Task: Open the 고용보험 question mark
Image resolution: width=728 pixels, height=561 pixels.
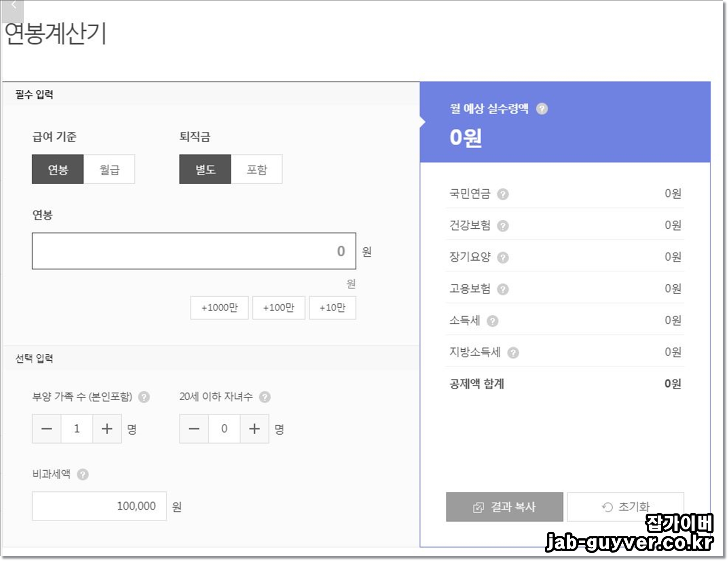Action: tap(503, 289)
